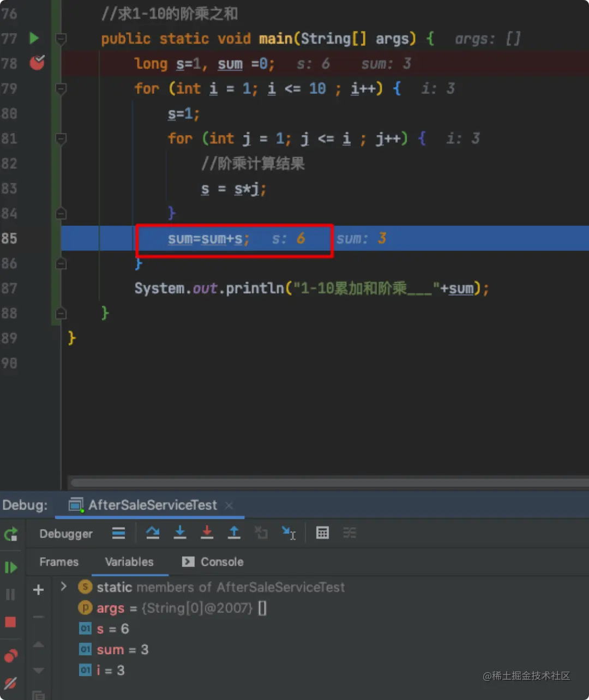Screen dimensions: 589x700
Task: Mute all breakpoints
Action: [x=10, y=683]
